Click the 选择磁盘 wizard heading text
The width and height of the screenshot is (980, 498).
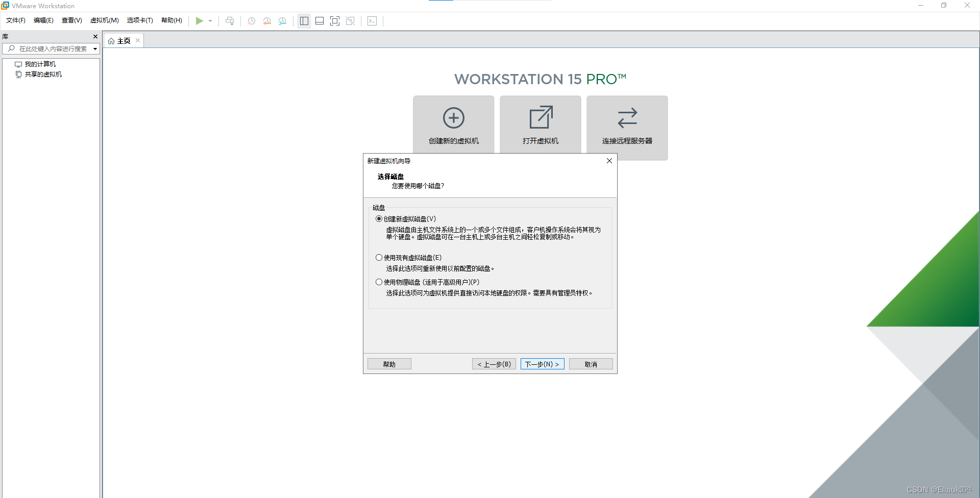390,177
